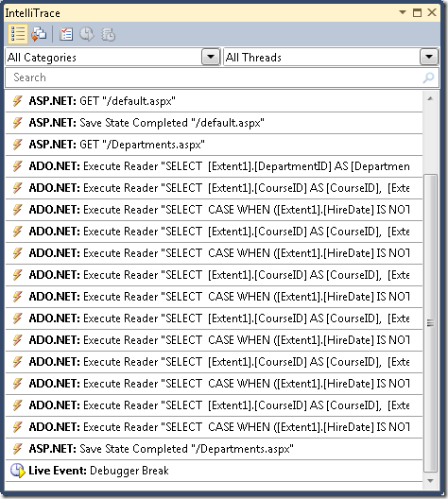Click the scrollbar down arrow
This screenshot has height=499, width=448.
click(x=430, y=480)
